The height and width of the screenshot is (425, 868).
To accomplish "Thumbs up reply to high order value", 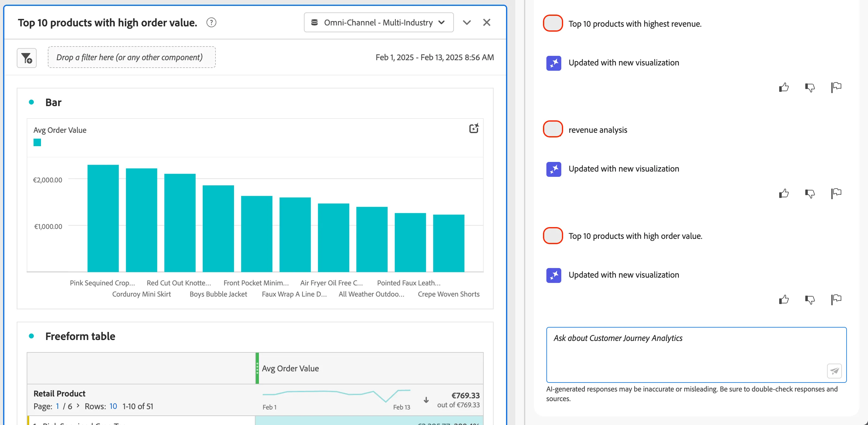I will (784, 300).
